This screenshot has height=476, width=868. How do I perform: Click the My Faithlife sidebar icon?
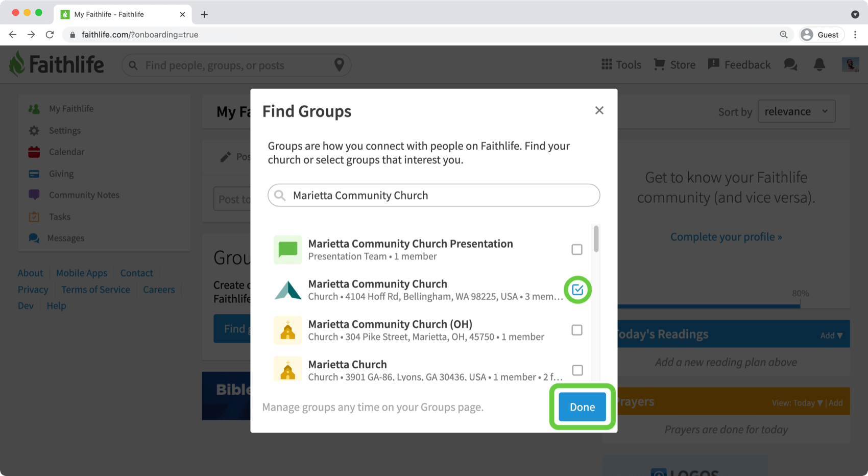pos(34,109)
